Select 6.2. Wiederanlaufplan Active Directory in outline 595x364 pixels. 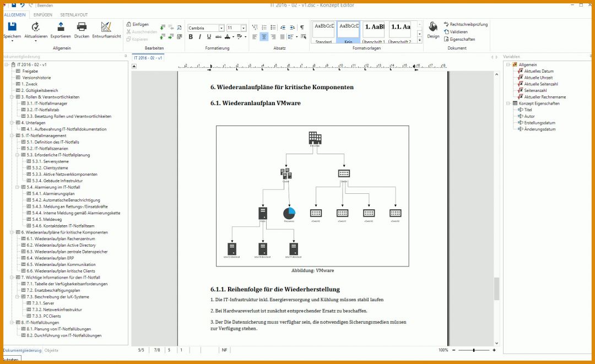click(61, 245)
